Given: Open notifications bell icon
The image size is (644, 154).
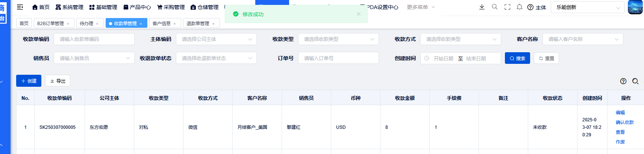Looking at the screenshot, I should click(x=519, y=7).
